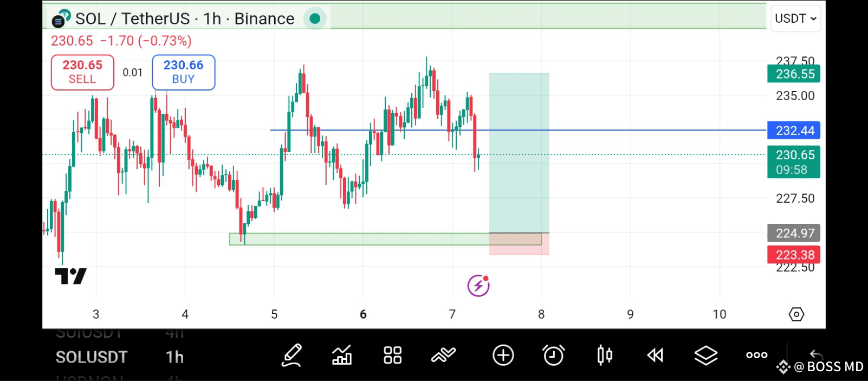Click the TradingView logo on chart

pyautogui.click(x=70, y=276)
